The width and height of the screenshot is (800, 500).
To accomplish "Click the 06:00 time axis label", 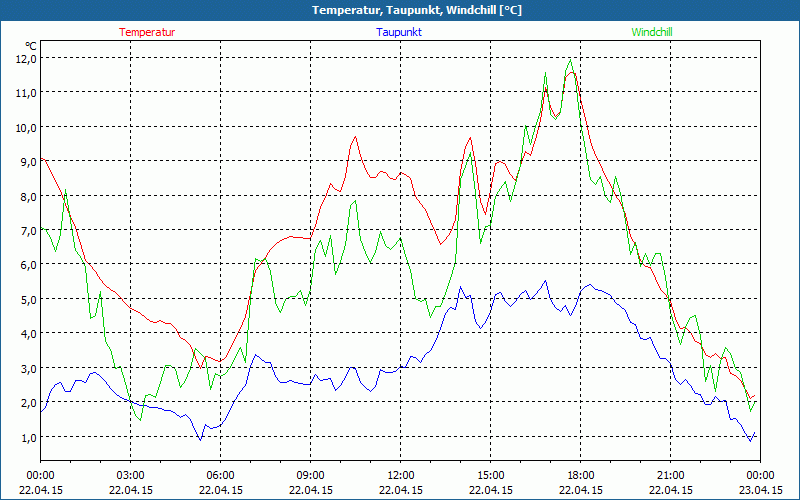I will (220, 476).
